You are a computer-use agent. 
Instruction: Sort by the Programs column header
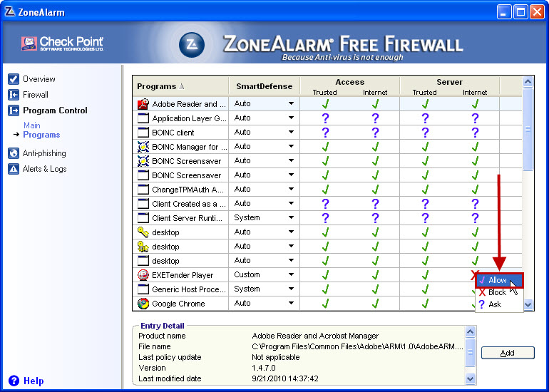180,86
